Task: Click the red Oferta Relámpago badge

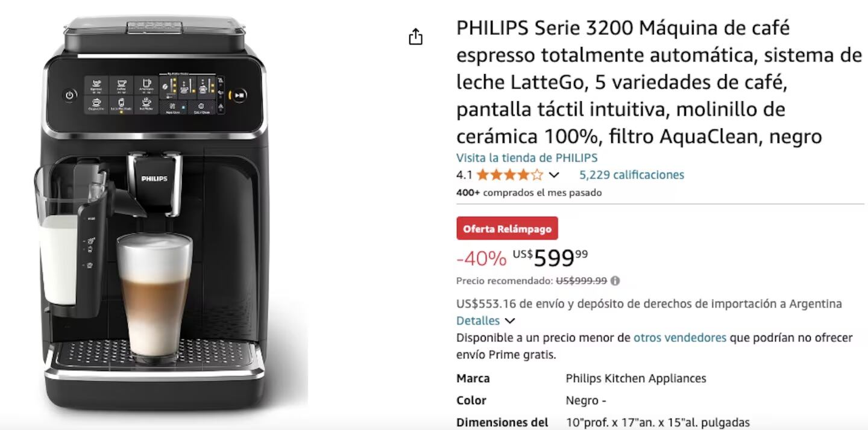Action: click(x=507, y=228)
